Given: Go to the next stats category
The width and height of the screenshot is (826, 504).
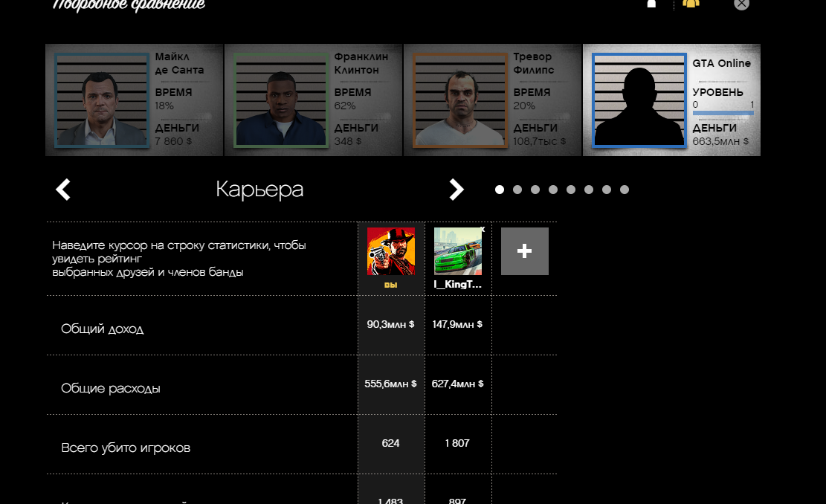Looking at the screenshot, I should coord(456,190).
